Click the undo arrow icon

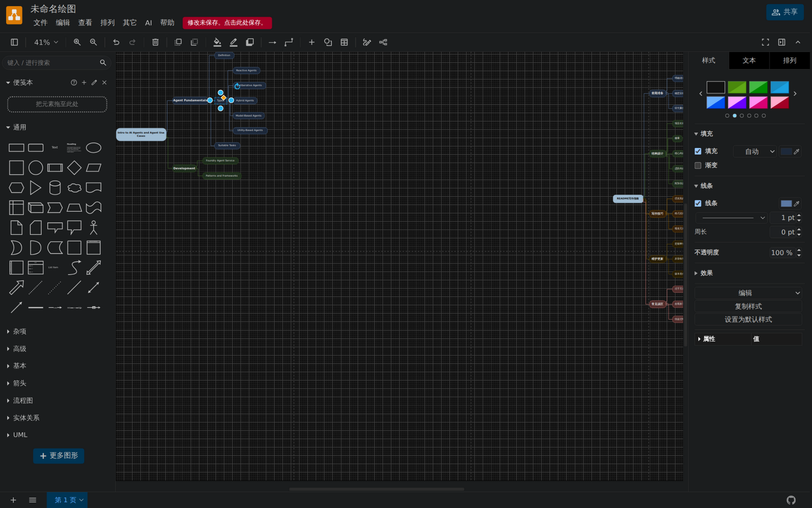pos(116,42)
